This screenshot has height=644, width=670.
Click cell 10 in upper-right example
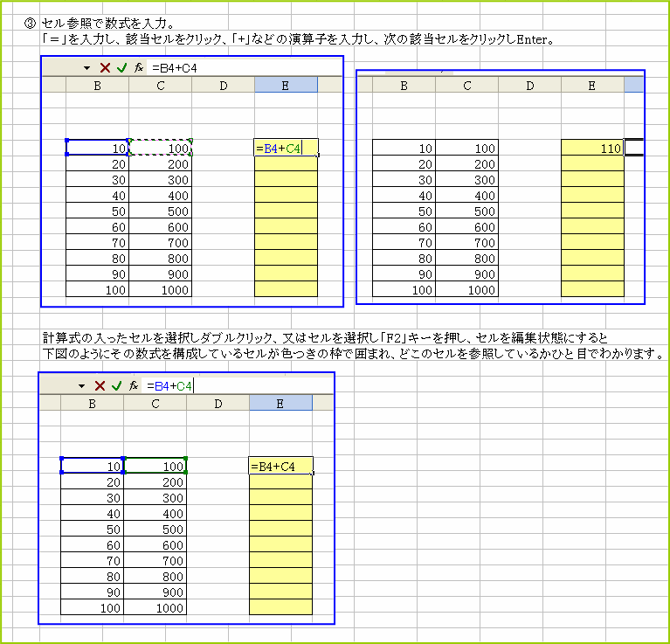pos(404,148)
